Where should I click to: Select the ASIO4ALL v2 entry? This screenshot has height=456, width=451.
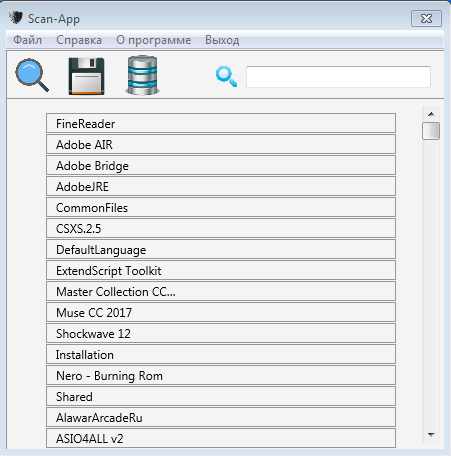pos(221,438)
